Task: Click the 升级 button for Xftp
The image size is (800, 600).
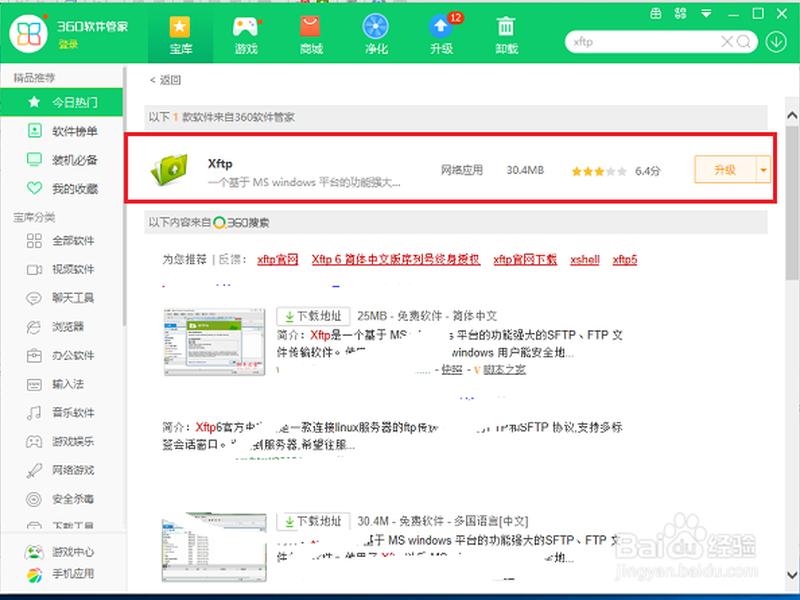Action: point(725,169)
